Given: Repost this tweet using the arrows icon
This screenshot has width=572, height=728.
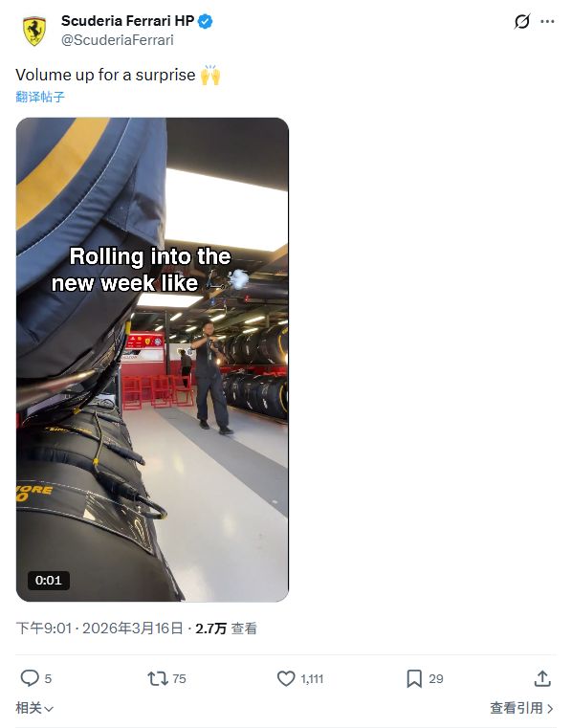Looking at the screenshot, I should (158, 679).
